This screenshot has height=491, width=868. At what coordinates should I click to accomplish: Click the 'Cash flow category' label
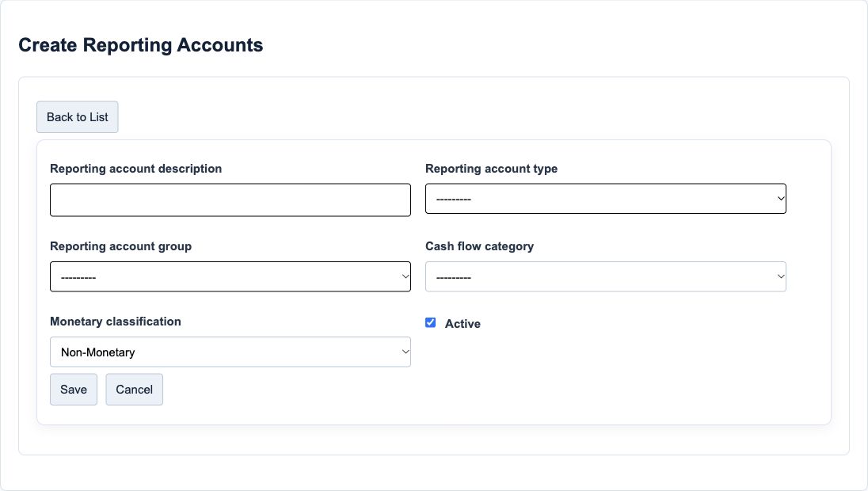click(x=479, y=246)
